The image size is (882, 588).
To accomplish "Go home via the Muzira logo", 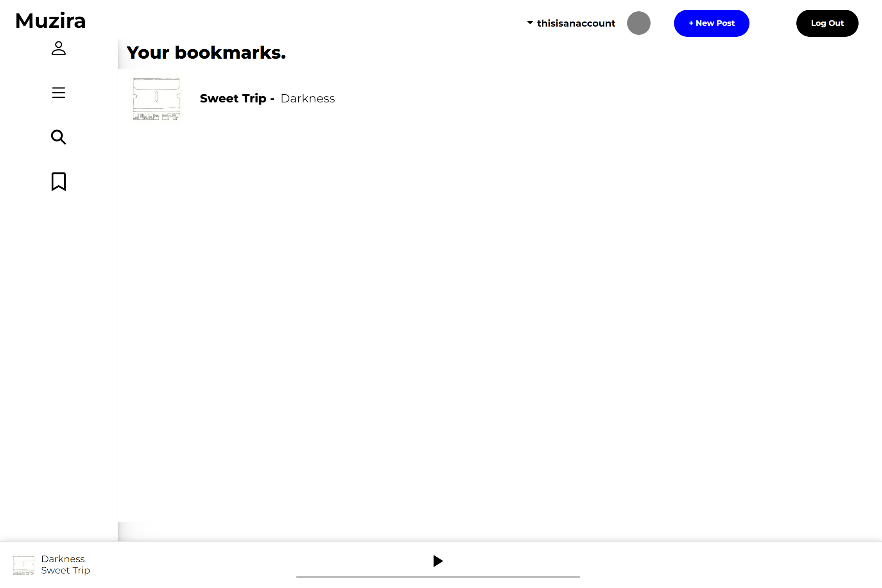I will pos(50,21).
